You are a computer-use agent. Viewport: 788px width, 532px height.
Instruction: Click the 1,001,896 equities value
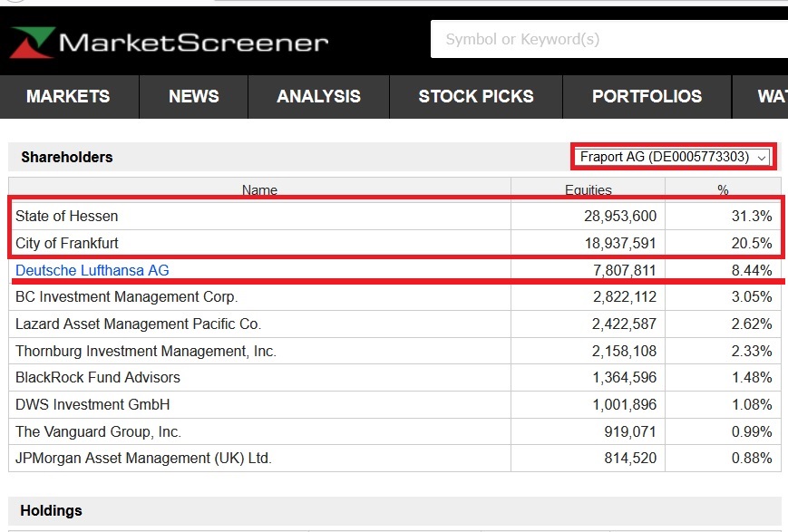(x=625, y=404)
